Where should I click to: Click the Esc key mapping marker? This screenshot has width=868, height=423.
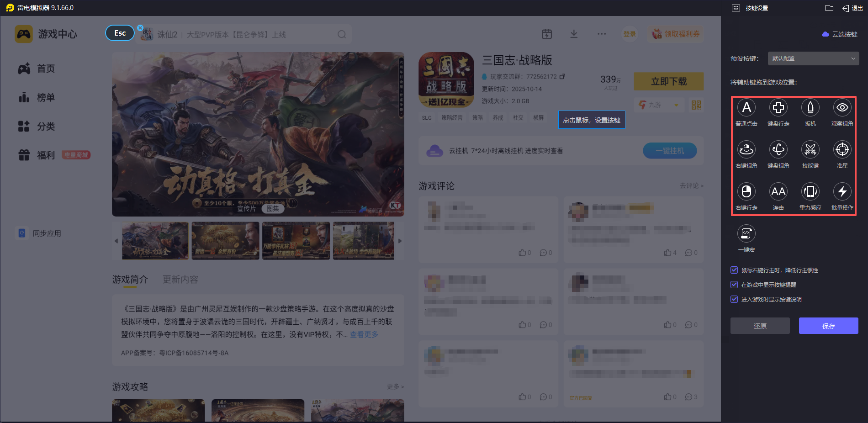point(120,33)
